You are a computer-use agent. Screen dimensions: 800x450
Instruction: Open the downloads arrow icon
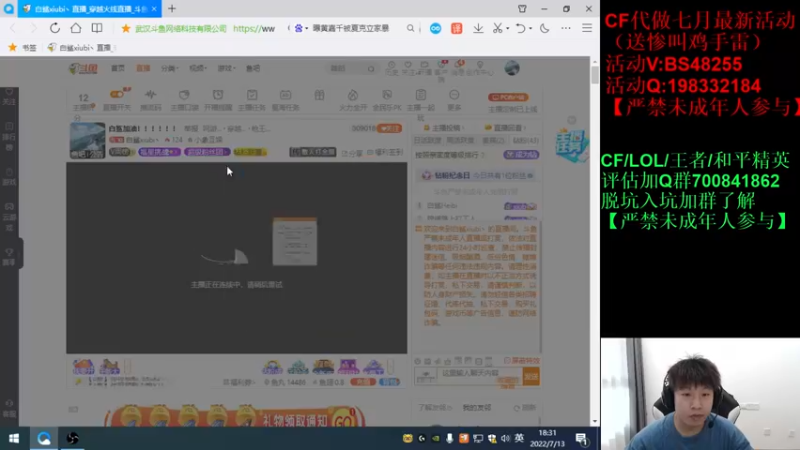[478, 29]
